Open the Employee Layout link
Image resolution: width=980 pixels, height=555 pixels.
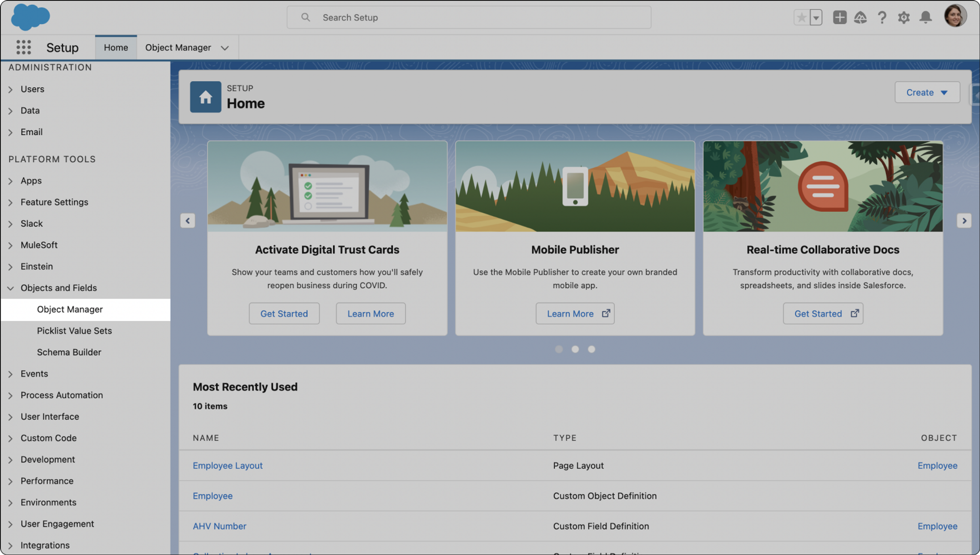coord(227,465)
